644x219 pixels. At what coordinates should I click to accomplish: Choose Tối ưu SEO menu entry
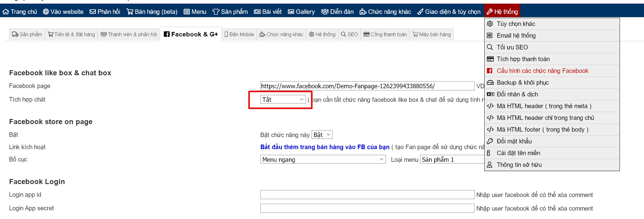tap(552, 47)
